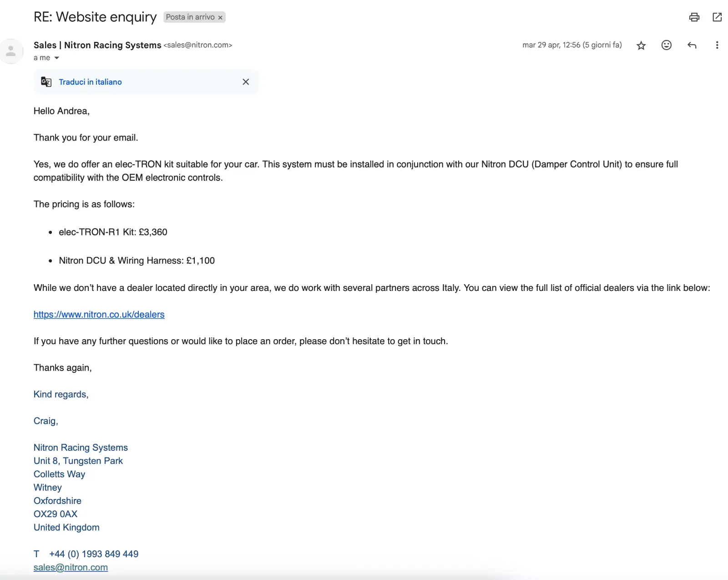The width and height of the screenshot is (728, 580).
Task: Expand recipient details next to 'a me'
Action: coord(57,58)
